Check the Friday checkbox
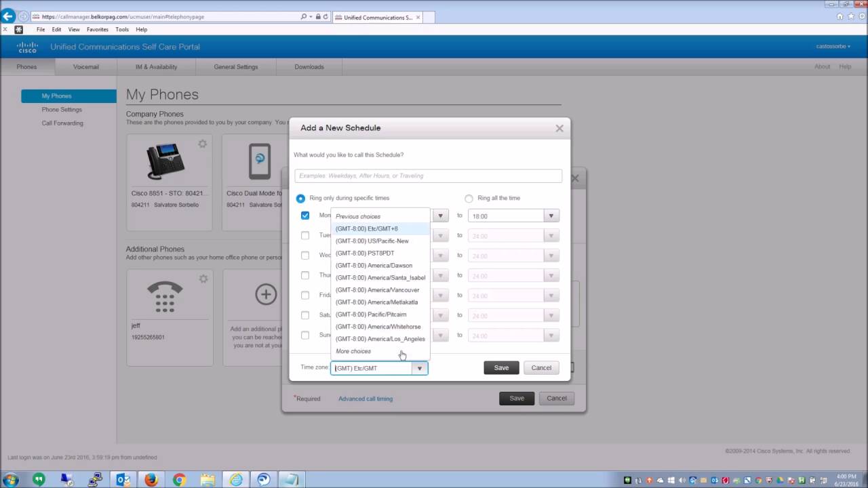 tap(305, 295)
